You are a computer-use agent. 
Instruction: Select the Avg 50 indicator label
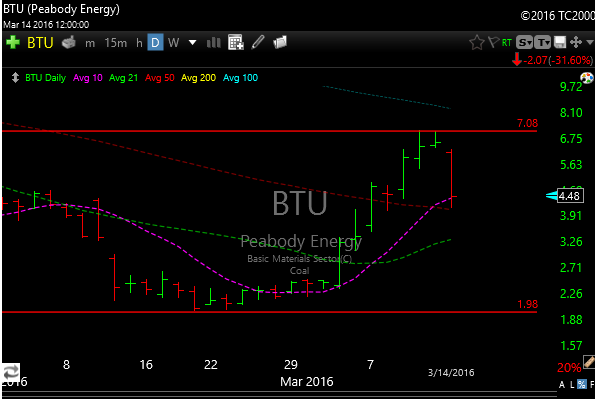pyautogui.click(x=160, y=78)
